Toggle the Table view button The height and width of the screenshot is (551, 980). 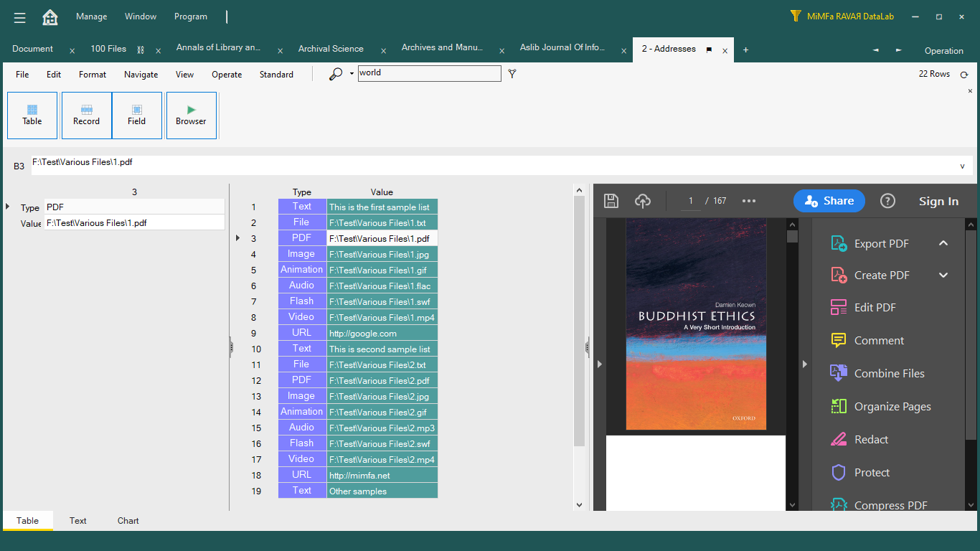tap(32, 115)
